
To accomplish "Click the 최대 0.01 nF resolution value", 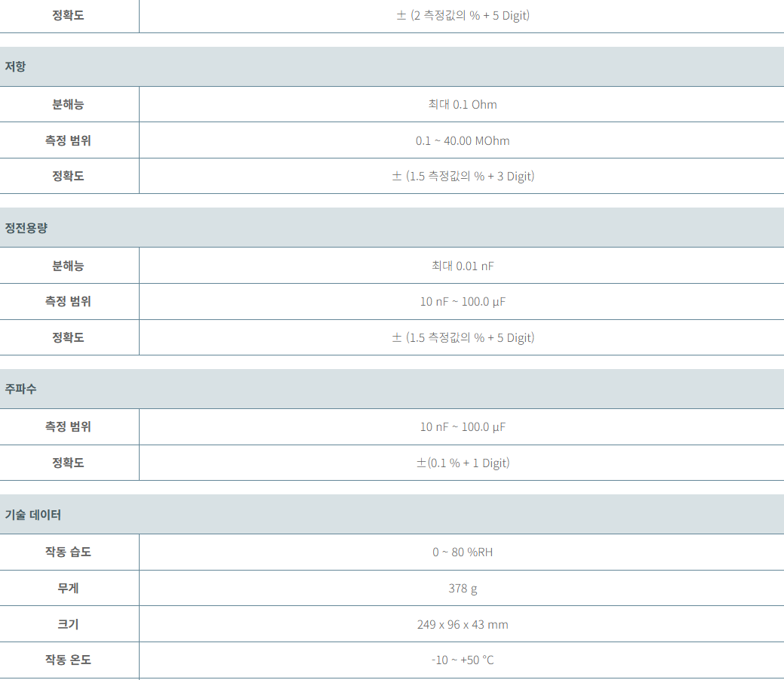I will pyautogui.click(x=463, y=266).
